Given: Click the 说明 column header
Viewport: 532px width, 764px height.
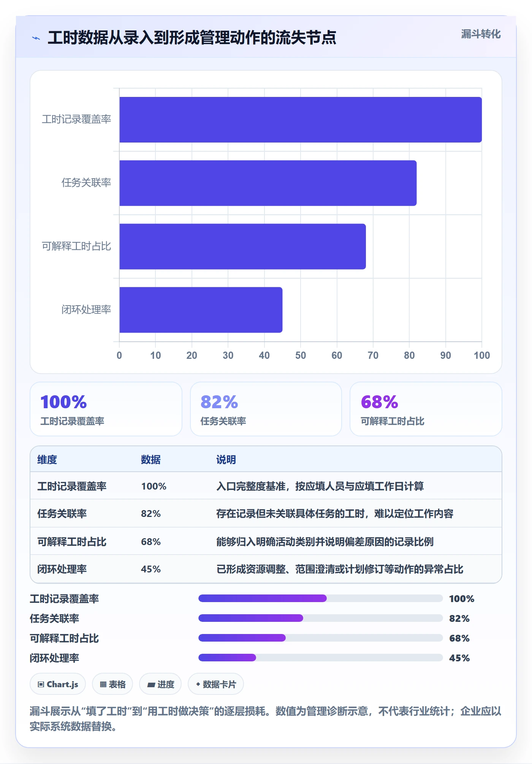Looking at the screenshot, I should point(226,460).
